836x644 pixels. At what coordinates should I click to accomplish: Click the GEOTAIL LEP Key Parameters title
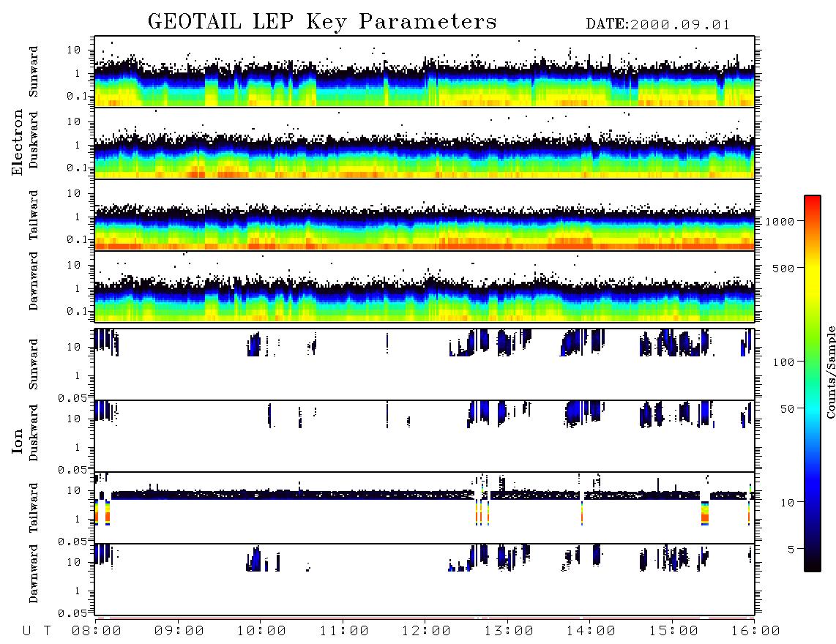(x=322, y=22)
